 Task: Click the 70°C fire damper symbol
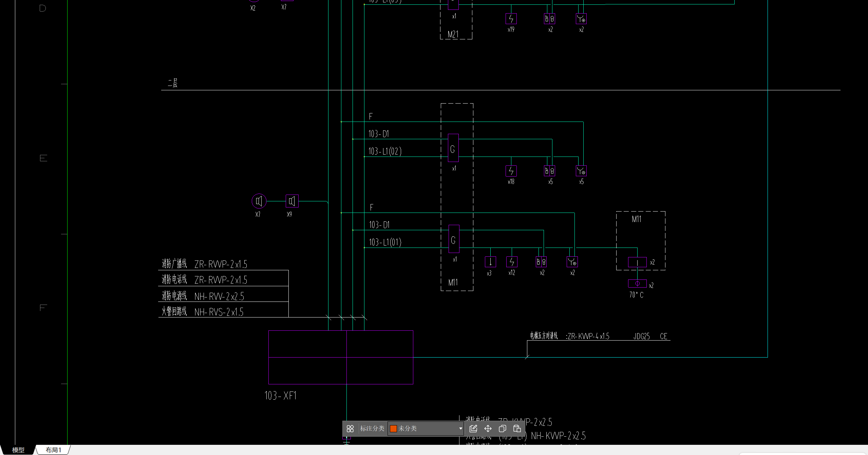coord(637,284)
